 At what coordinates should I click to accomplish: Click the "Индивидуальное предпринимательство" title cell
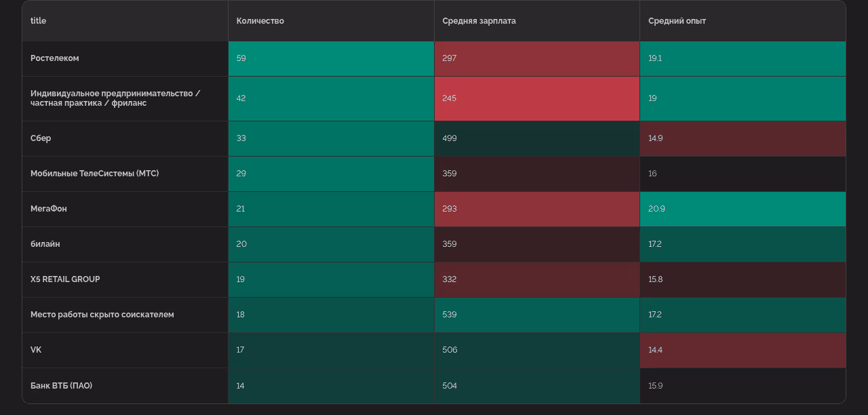pos(115,98)
